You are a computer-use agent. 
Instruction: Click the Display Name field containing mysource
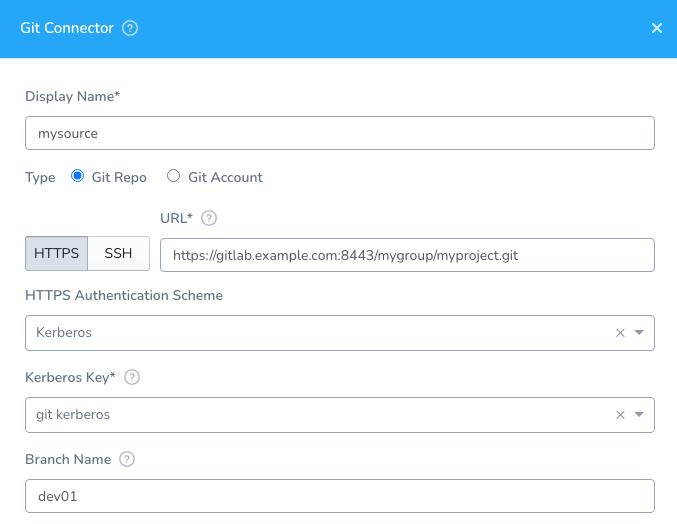(x=340, y=133)
